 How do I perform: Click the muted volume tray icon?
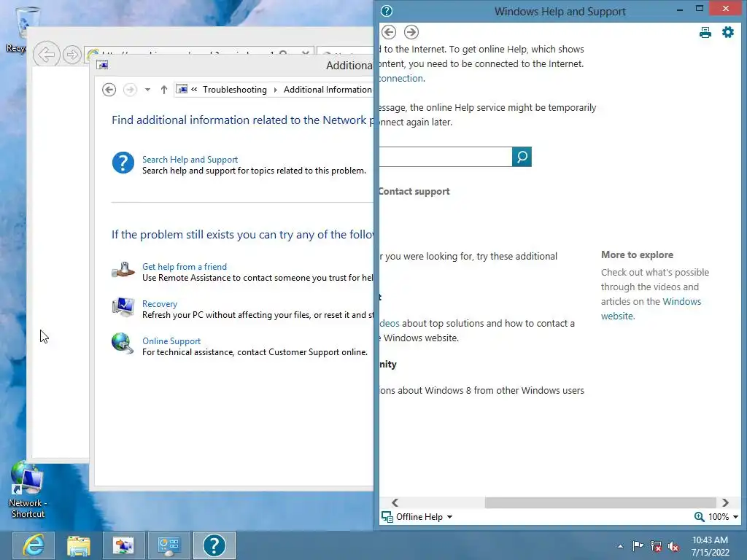[x=673, y=546]
